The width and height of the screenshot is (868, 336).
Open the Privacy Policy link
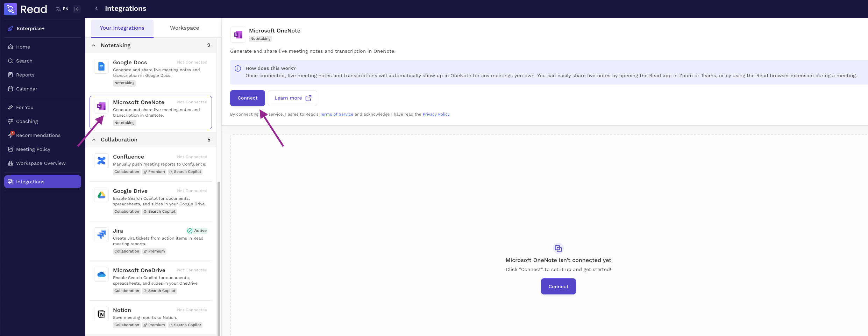[x=436, y=114]
